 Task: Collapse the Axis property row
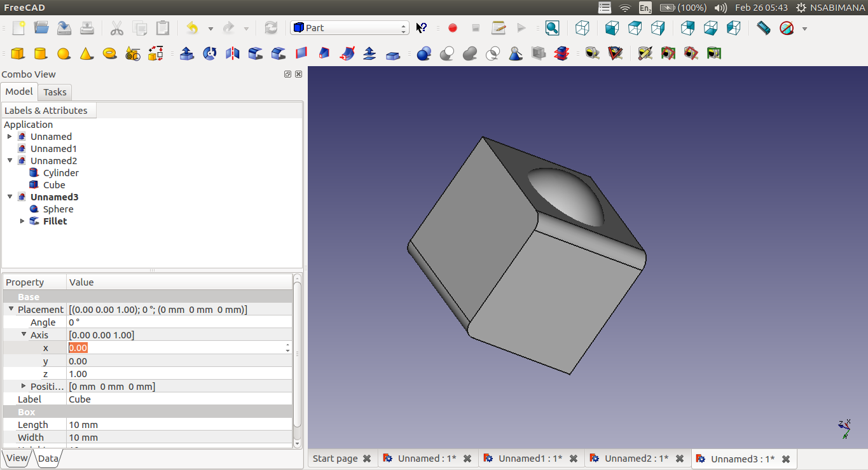click(x=24, y=335)
